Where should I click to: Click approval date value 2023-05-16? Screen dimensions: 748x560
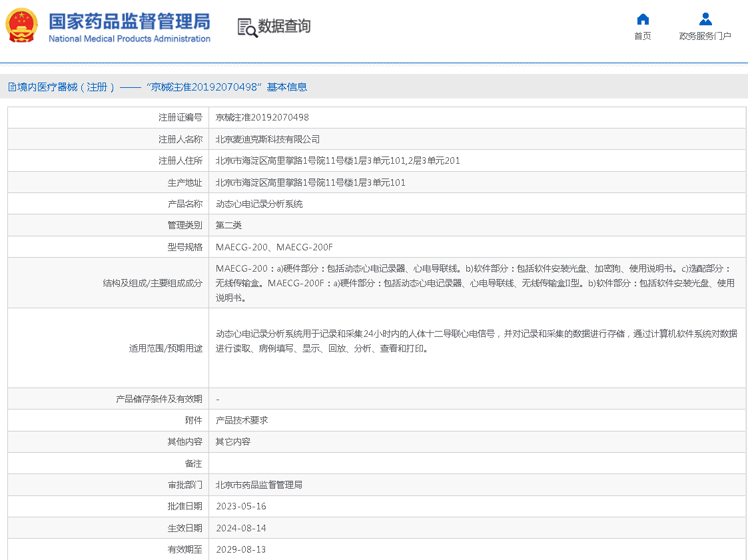pyautogui.click(x=241, y=506)
